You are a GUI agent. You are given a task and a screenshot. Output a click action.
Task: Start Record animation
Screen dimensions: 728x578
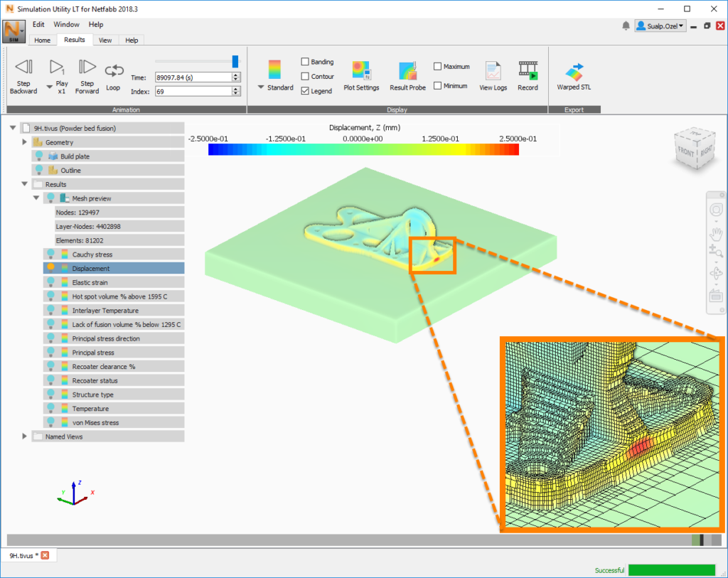[528, 70]
